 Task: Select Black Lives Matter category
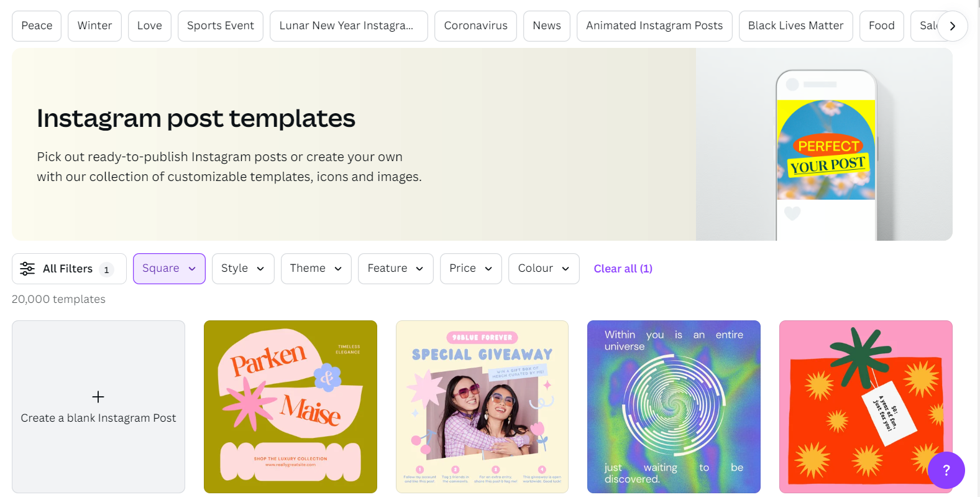[x=795, y=26]
